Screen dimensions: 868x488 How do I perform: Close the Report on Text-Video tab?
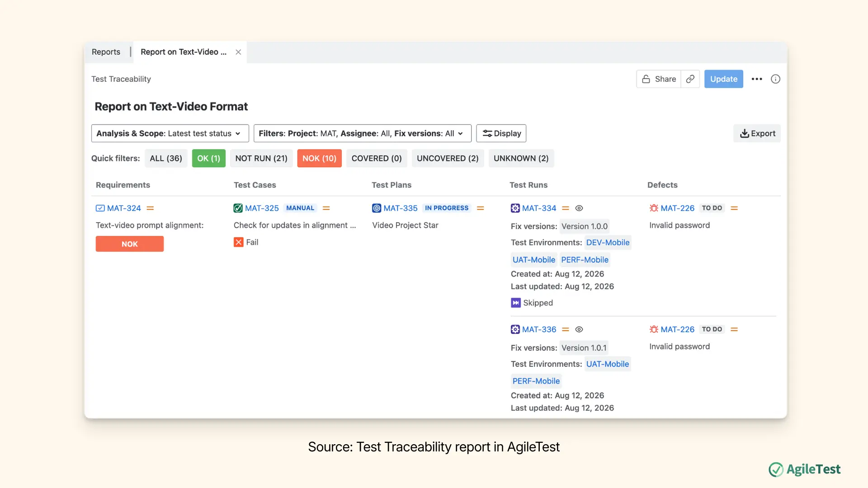[x=238, y=52]
